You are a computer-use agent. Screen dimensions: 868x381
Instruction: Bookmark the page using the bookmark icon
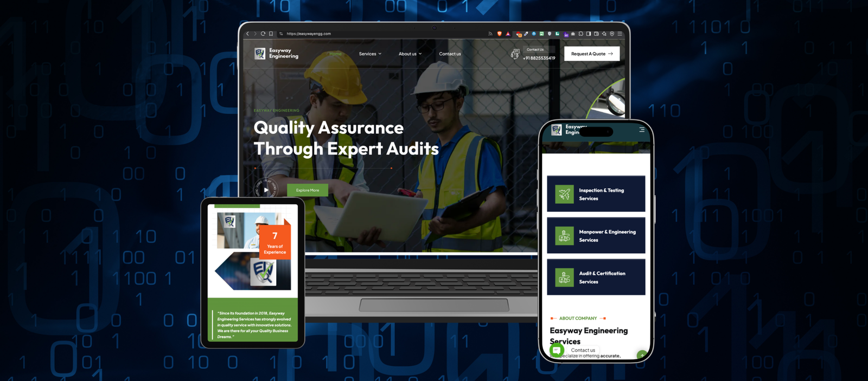(271, 34)
